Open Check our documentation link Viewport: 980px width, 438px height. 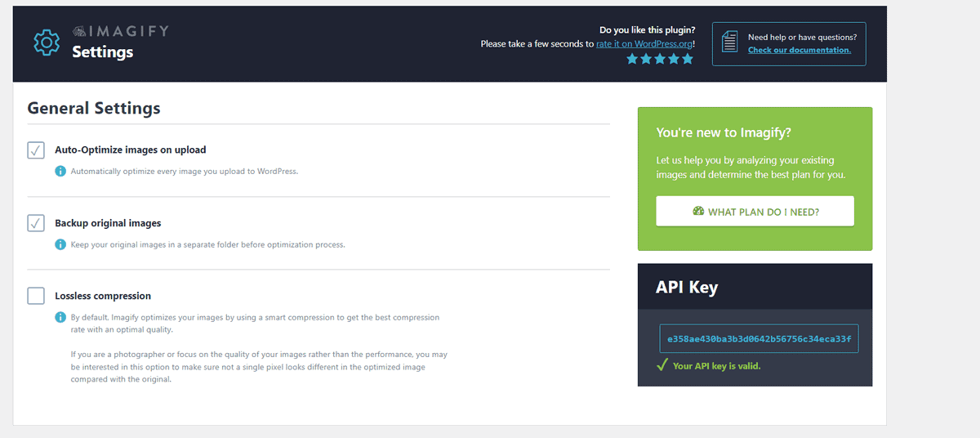(x=800, y=50)
